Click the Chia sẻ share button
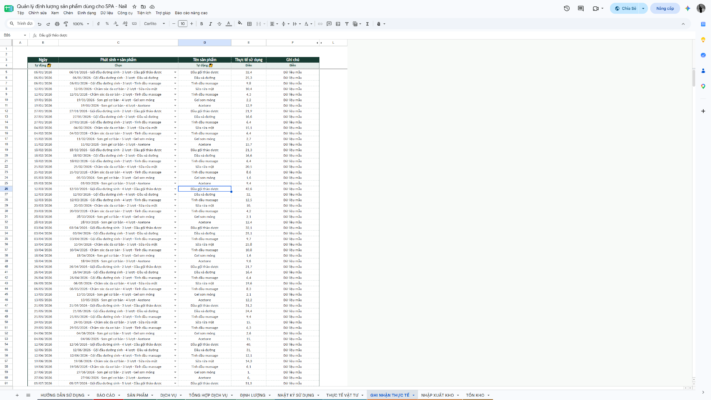The width and height of the screenshot is (711, 400). click(x=625, y=8)
